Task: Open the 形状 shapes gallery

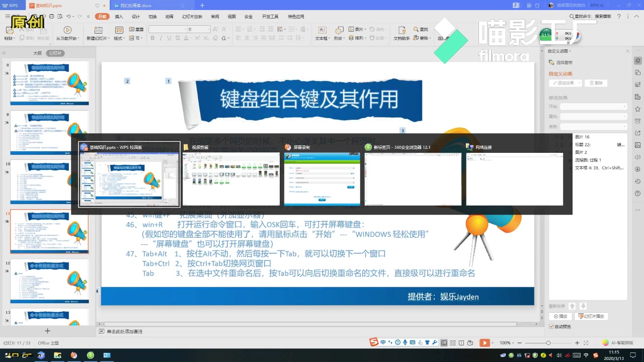Action: click(339, 34)
